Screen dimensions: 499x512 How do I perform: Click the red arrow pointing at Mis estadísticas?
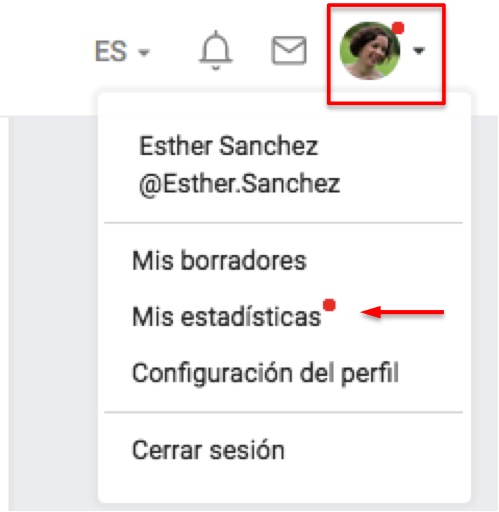[x=402, y=312]
